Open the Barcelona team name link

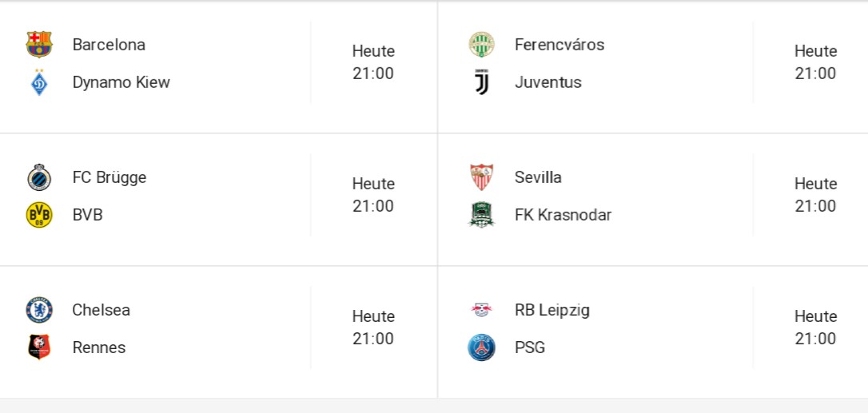pyautogui.click(x=109, y=45)
